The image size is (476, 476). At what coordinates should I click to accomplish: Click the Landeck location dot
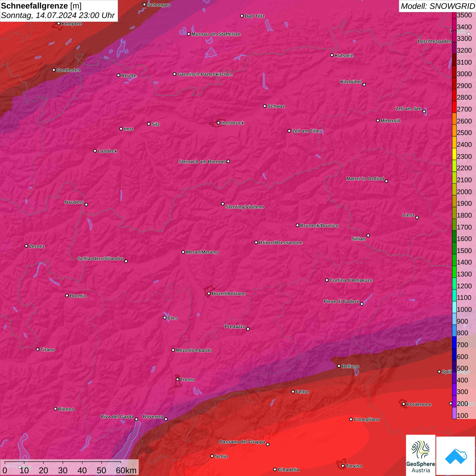(x=95, y=151)
